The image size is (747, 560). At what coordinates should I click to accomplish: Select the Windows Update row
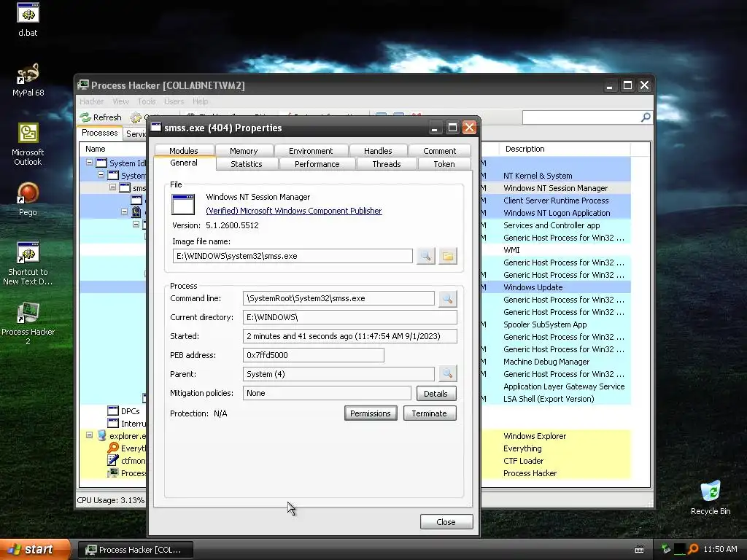(x=555, y=287)
